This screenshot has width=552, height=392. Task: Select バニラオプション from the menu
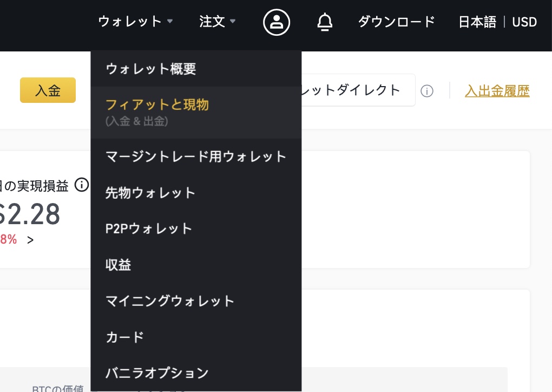pyautogui.click(x=196, y=373)
